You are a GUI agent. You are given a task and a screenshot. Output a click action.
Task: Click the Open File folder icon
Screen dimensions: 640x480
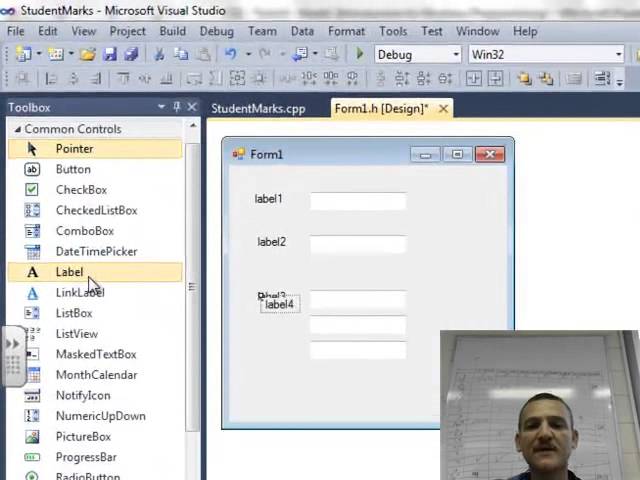pyautogui.click(x=87, y=54)
